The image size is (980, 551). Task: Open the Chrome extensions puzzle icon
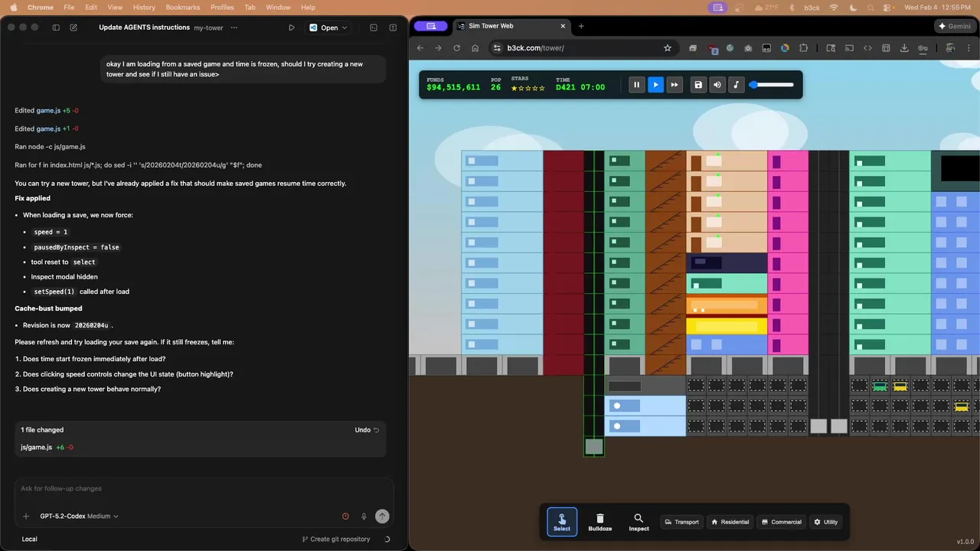(803, 47)
